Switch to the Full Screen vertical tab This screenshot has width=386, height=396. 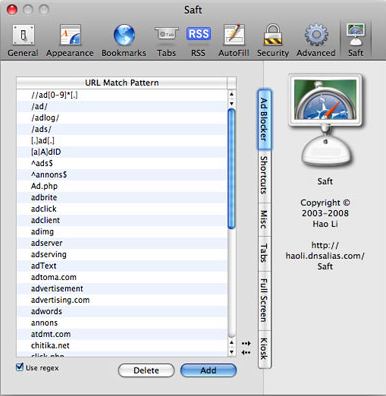(x=264, y=301)
